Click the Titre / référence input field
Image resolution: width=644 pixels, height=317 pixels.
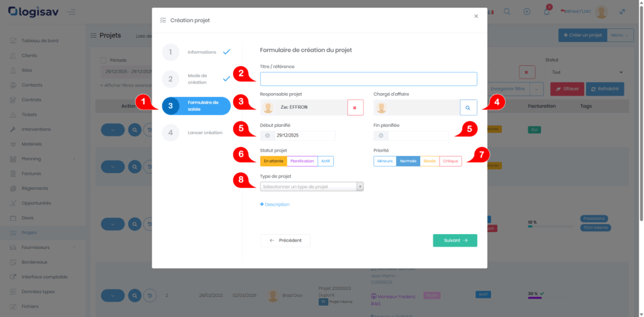pos(369,79)
